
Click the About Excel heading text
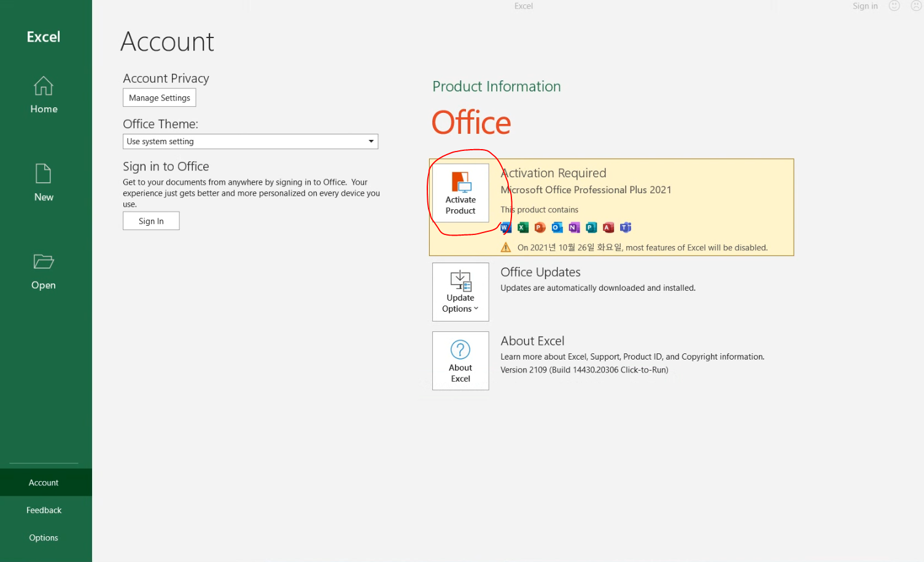click(532, 341)
